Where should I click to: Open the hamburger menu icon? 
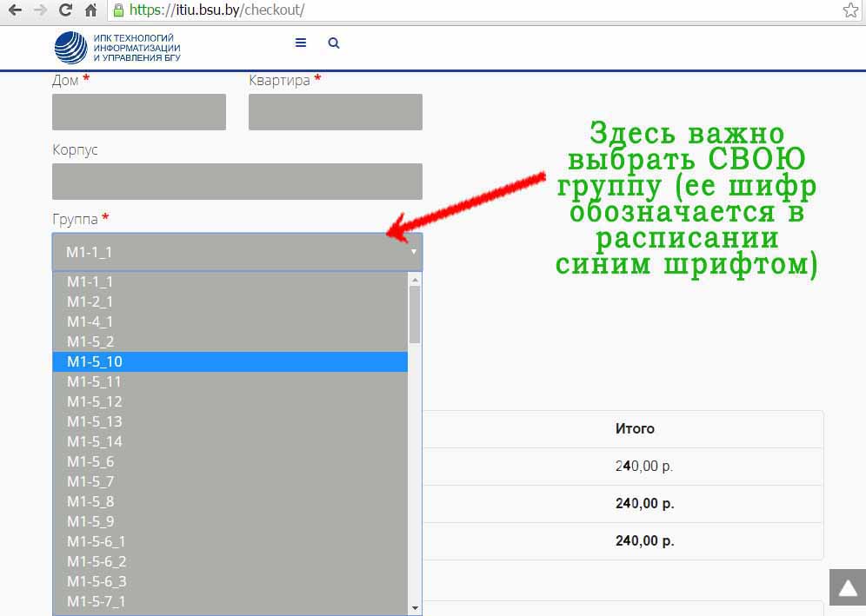tap(301, 43)
